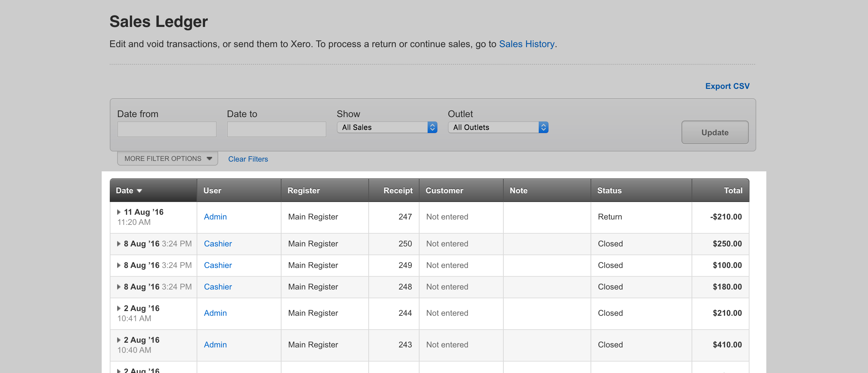Expand the 2 Aug 10:40 AM row
The height and width of the screenshot is (373, 868).
[x=119, y=340]
